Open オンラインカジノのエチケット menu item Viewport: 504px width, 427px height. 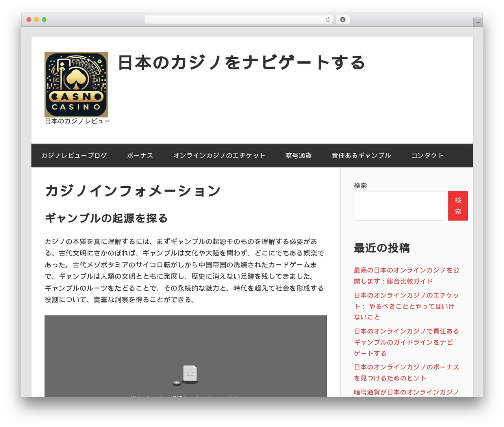tap(219, 156)
